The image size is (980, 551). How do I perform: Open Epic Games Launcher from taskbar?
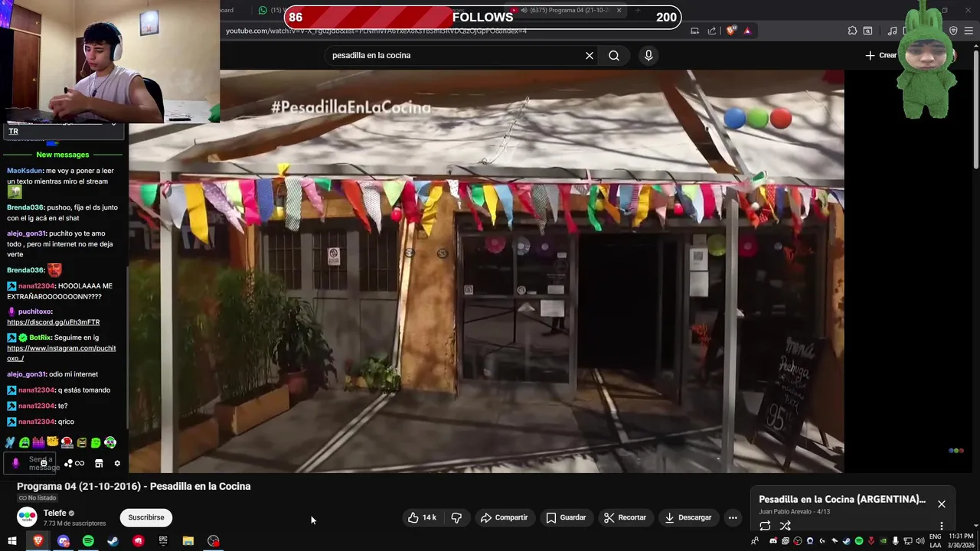[x=163, y=541]
